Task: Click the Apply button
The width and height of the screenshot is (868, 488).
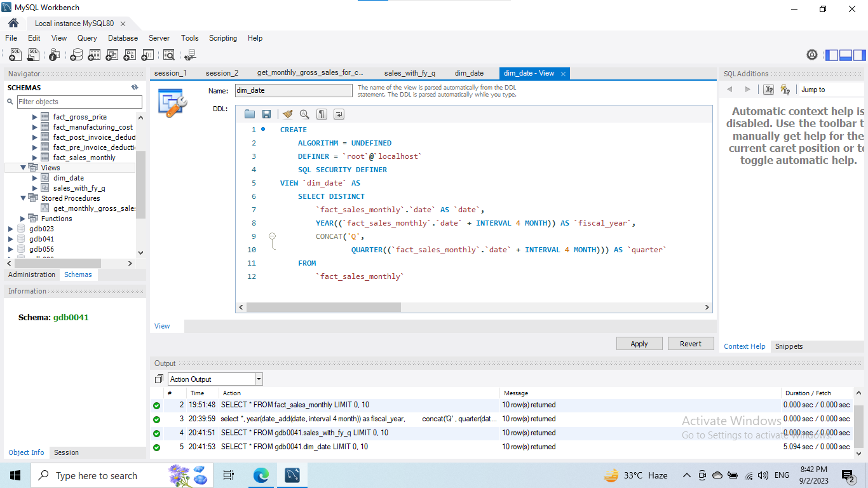Action: [x=639, y=344]
